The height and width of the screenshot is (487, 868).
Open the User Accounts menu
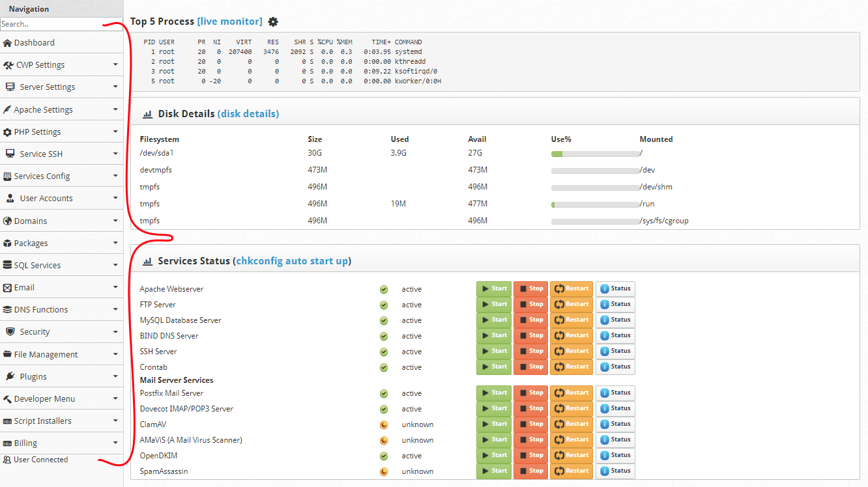(61, 198)
